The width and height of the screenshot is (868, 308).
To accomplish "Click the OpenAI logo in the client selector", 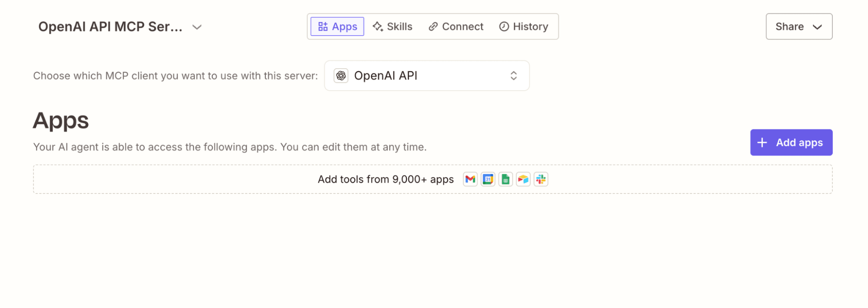I will (341, 75).
